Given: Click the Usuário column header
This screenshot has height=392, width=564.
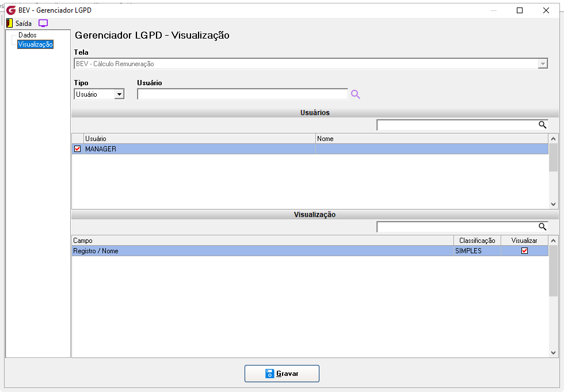Looking at the screenshot, I should click(200, 139).
